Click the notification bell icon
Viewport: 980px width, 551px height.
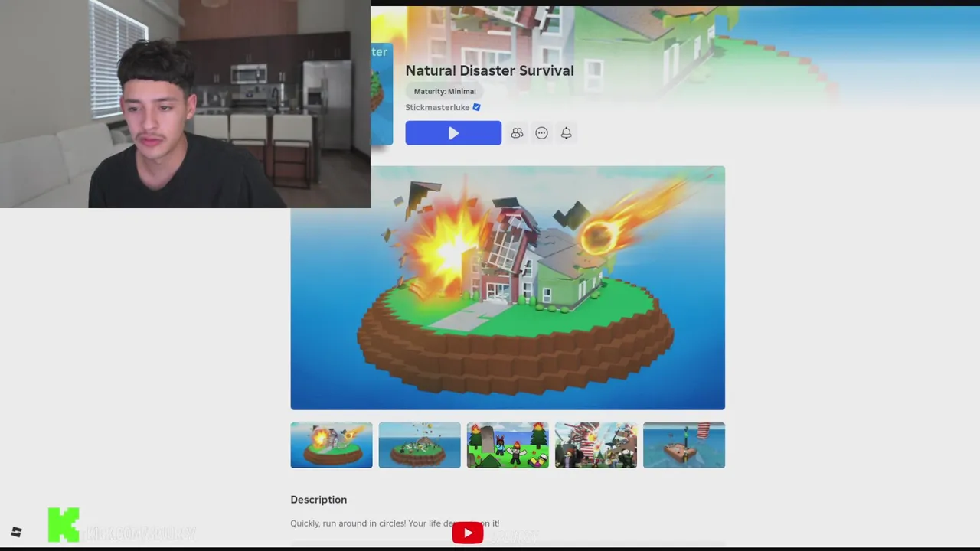566,133
